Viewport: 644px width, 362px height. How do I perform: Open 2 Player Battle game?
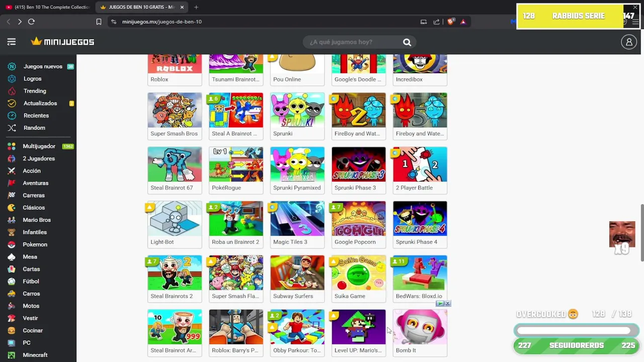[420, 170]
